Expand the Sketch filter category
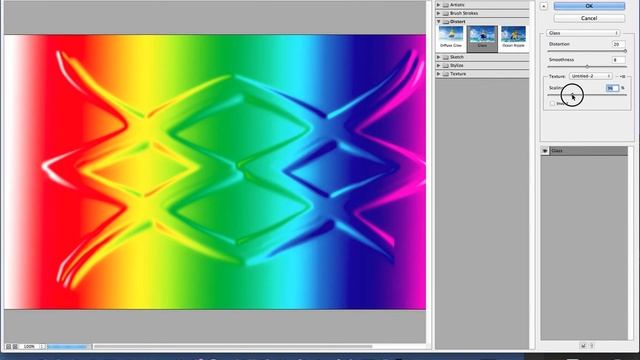The height and width of the screenshot is (360, 640). point(439,57)
